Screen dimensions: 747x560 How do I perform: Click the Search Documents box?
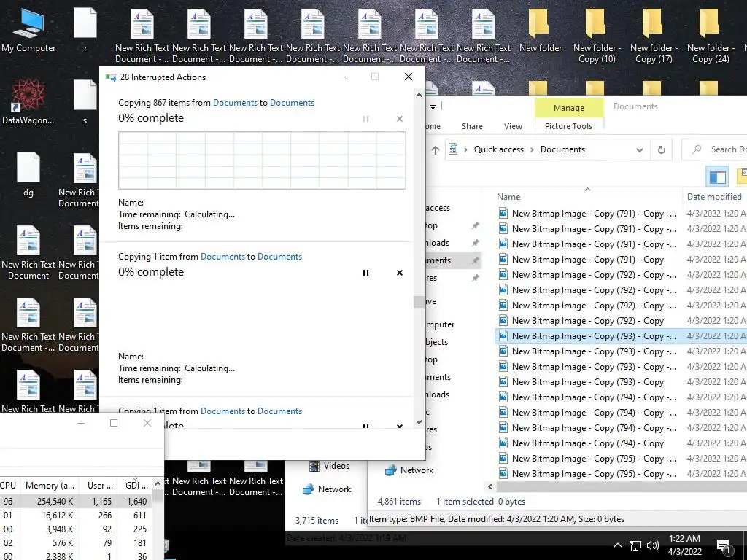715,149
